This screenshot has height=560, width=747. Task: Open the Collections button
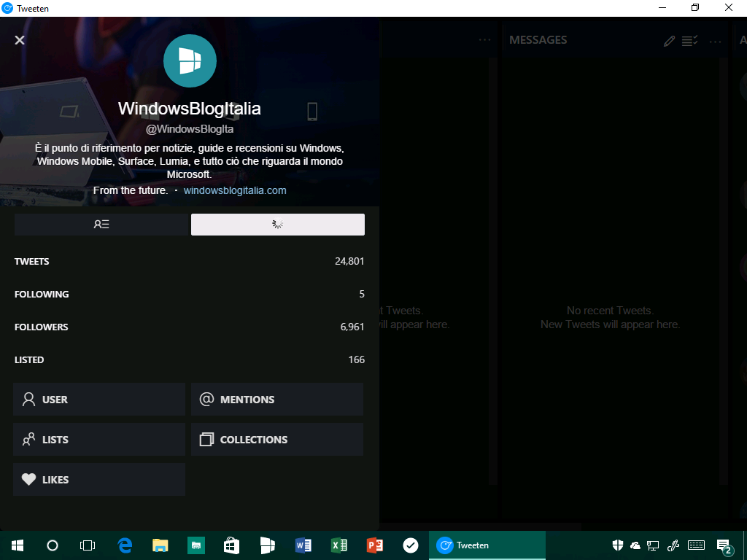tap(277, 440)
